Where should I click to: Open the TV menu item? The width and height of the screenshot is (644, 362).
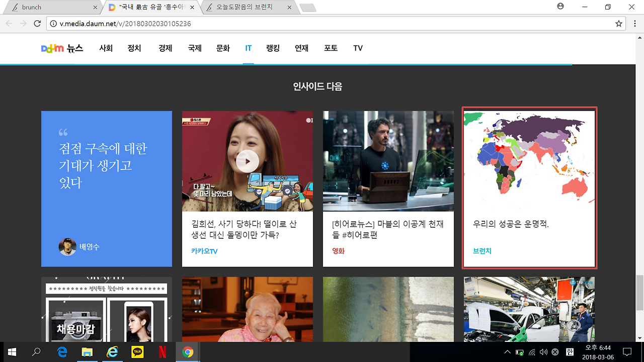(x=358, y=48)
